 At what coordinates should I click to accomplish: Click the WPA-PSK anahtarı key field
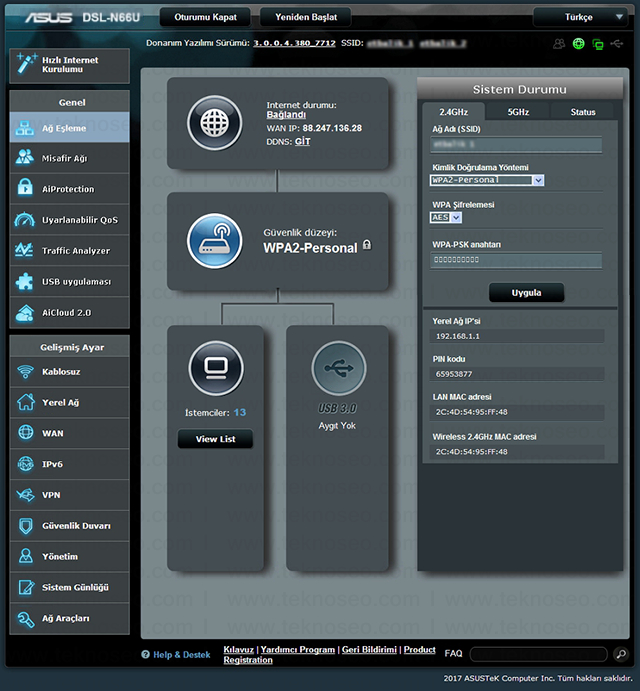tap(516, 260)
